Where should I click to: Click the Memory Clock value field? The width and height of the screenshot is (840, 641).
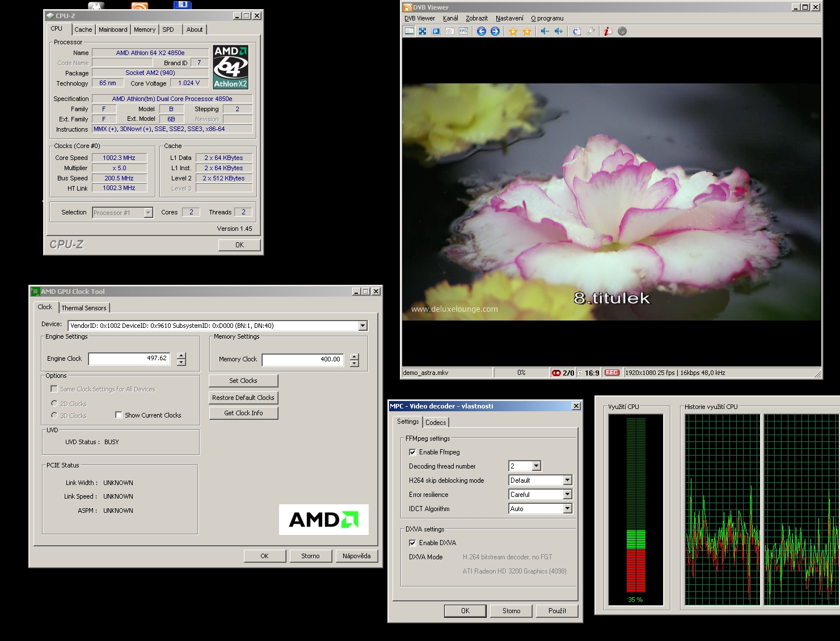303,359
